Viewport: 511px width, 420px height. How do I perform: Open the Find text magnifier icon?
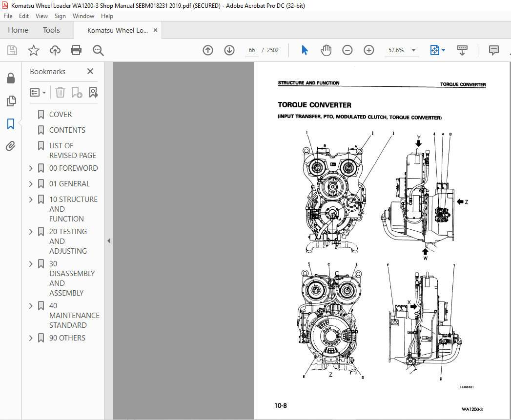coord(98,50)
